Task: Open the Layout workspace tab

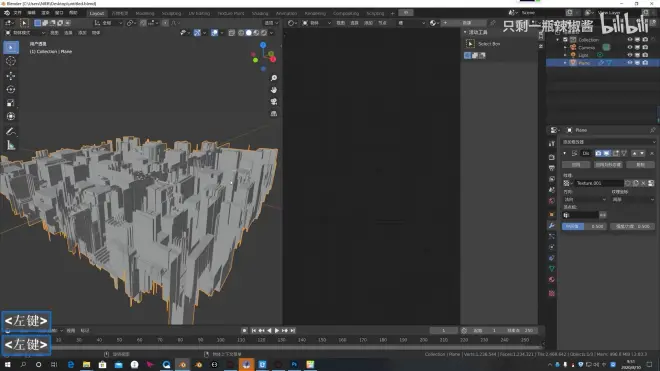Action: pos(96,13)
